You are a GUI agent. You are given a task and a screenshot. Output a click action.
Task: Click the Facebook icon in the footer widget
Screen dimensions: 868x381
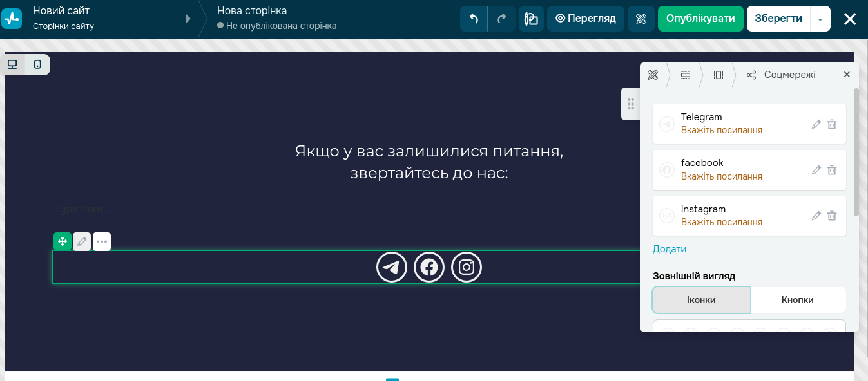pos(429,266)
